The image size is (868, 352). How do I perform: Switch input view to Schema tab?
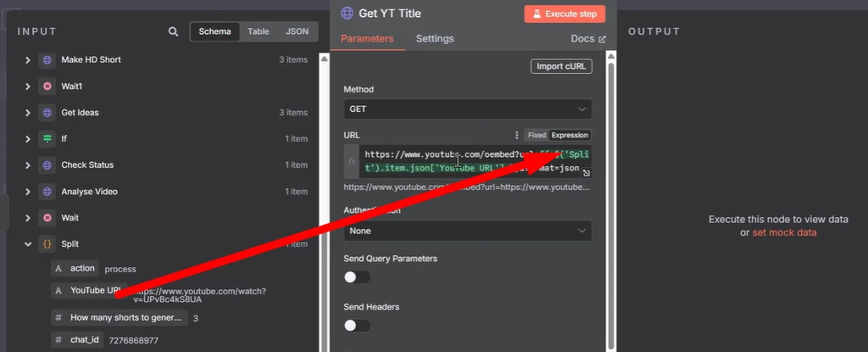(214, 31)
